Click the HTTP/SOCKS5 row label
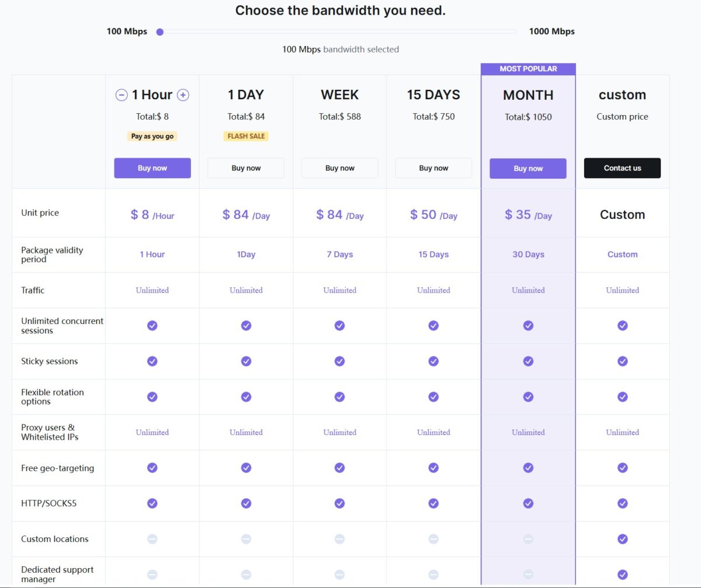 point(49,503)
